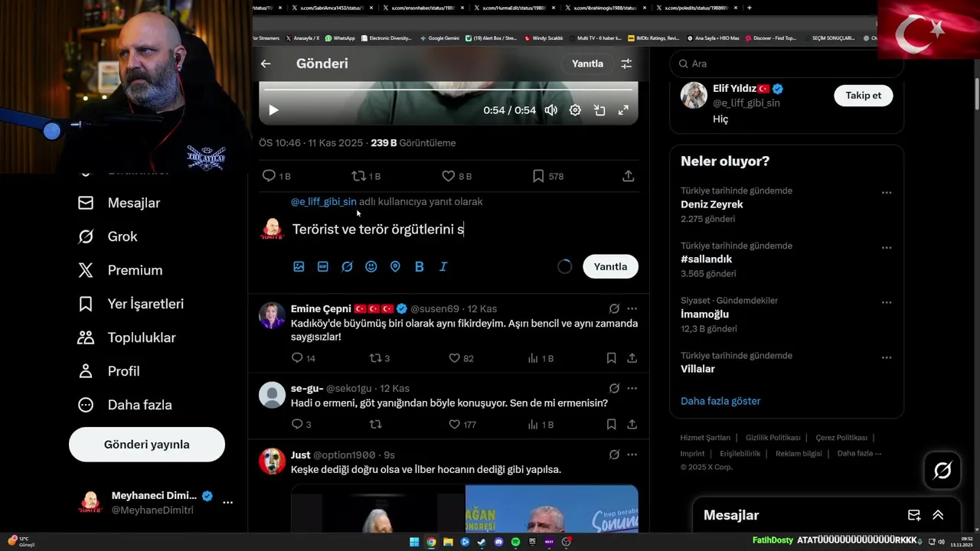Viewport: 980px width, 551px height.
Task: Open @e_liff_gibi_sin mention link
Action: (323, 202)
